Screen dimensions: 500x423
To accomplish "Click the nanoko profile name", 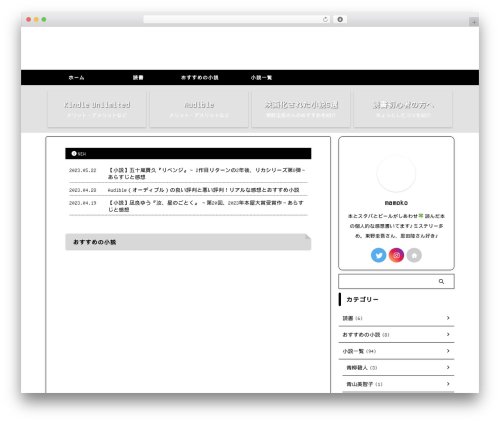I will click(396, 203).
